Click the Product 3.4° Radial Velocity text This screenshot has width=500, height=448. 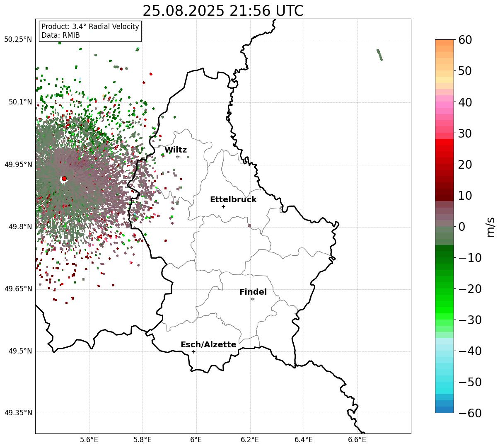[x=90, y=27]
